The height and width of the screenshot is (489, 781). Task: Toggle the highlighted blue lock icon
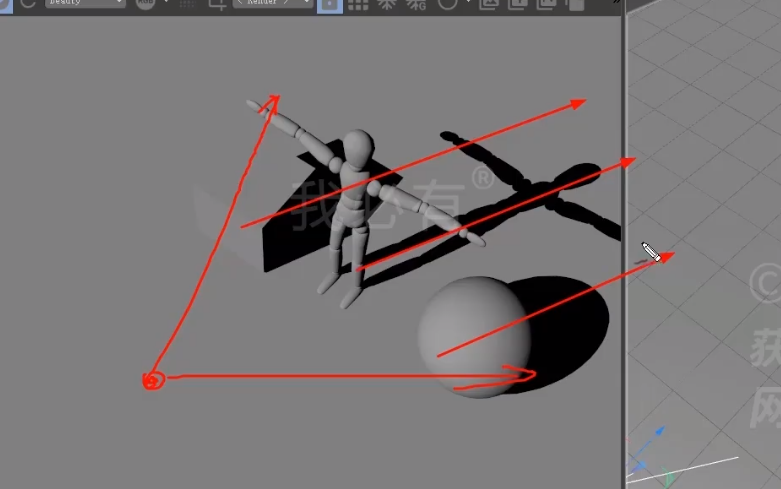[x=330, y=5]
